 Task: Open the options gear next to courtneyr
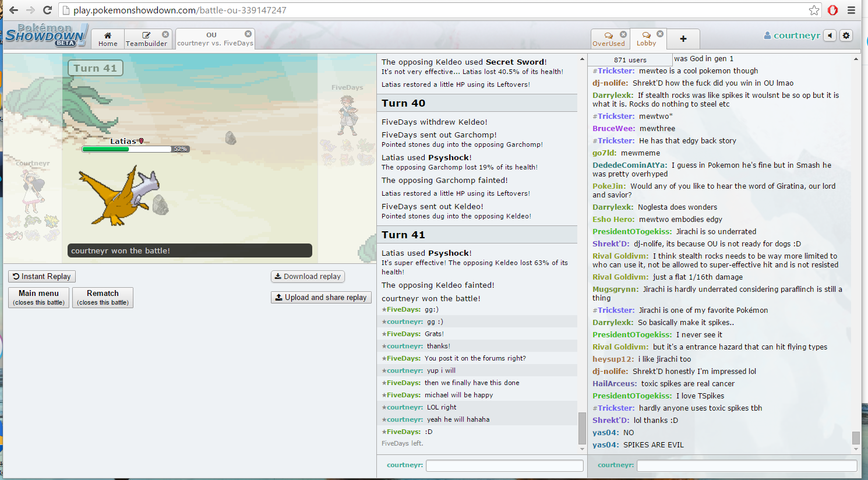(x=846, y=36)
